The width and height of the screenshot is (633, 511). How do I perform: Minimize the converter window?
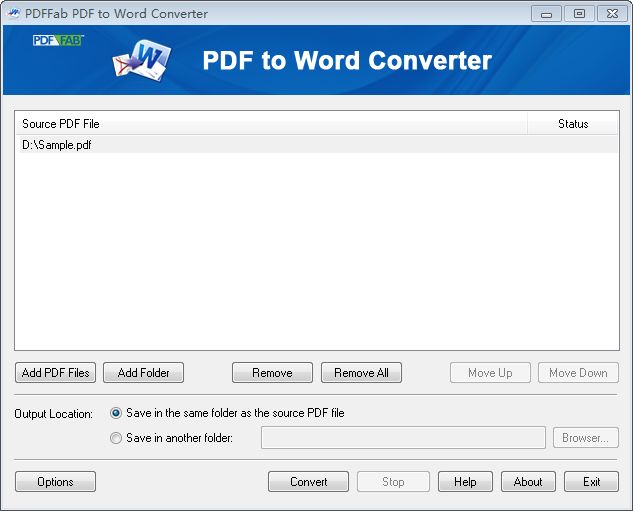coord(546,14)
